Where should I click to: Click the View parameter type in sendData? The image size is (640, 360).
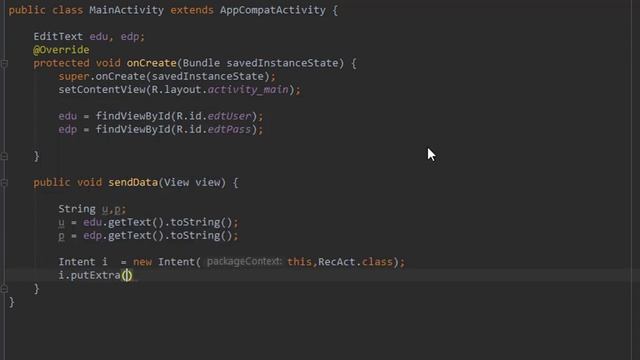click(176, 182)
